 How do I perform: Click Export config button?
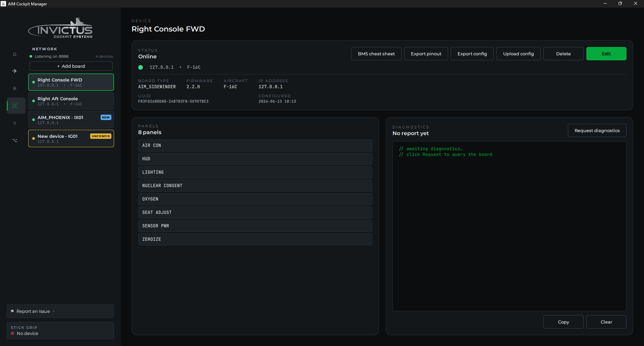coord(472,54)
